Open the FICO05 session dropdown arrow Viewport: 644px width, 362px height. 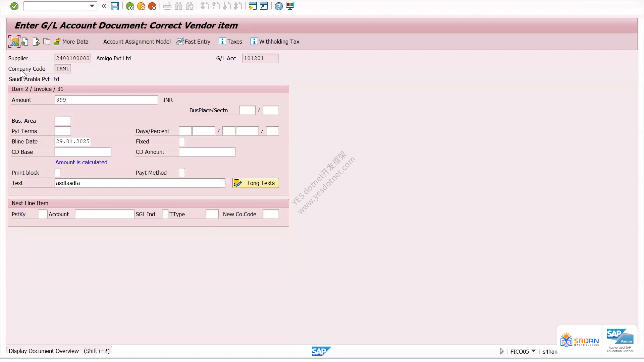pyautogui.click(x=534, y=351)
